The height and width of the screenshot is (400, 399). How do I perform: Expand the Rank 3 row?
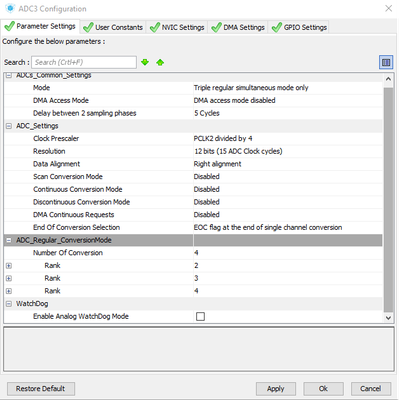click(9, 278)
